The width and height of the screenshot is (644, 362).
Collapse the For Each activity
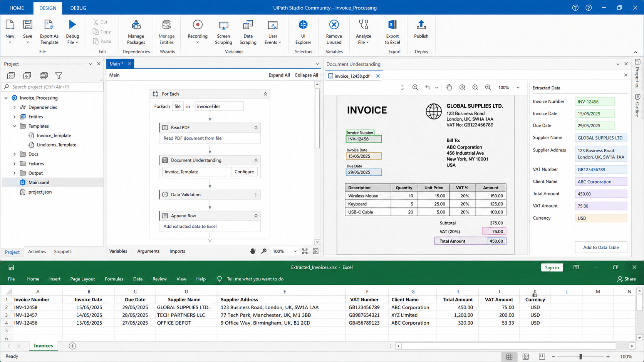(x=265, y=94)
